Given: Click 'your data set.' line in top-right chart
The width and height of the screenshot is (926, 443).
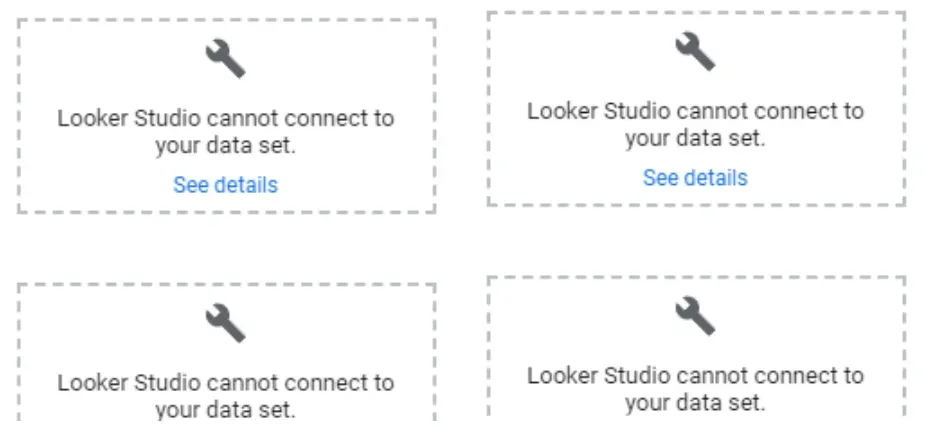Looking at the screenshot, I should tap(695, 139).
